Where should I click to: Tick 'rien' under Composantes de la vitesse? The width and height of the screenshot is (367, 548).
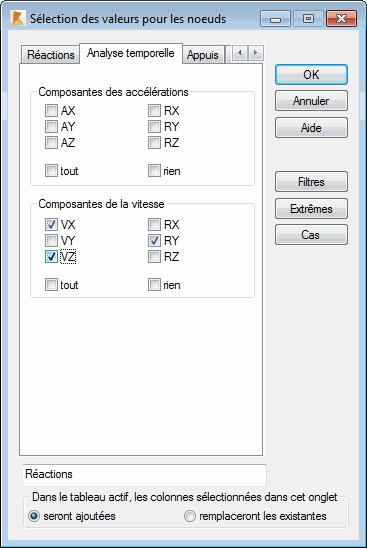(154, 285)
